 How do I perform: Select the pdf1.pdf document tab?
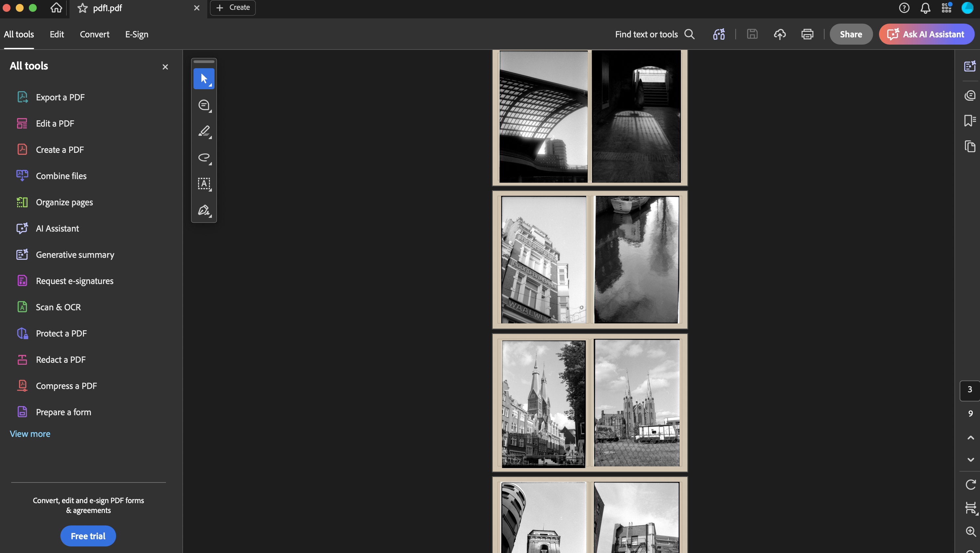point(138,8)
